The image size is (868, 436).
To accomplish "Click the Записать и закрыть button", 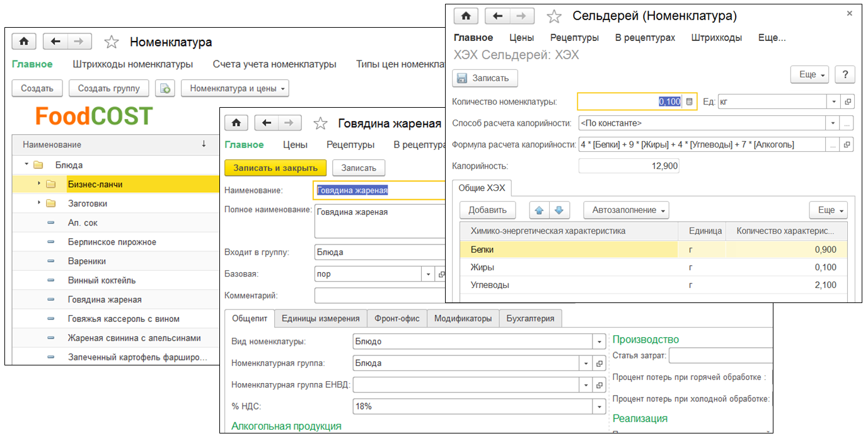I will pyautogui.click(x=275, y=168).
